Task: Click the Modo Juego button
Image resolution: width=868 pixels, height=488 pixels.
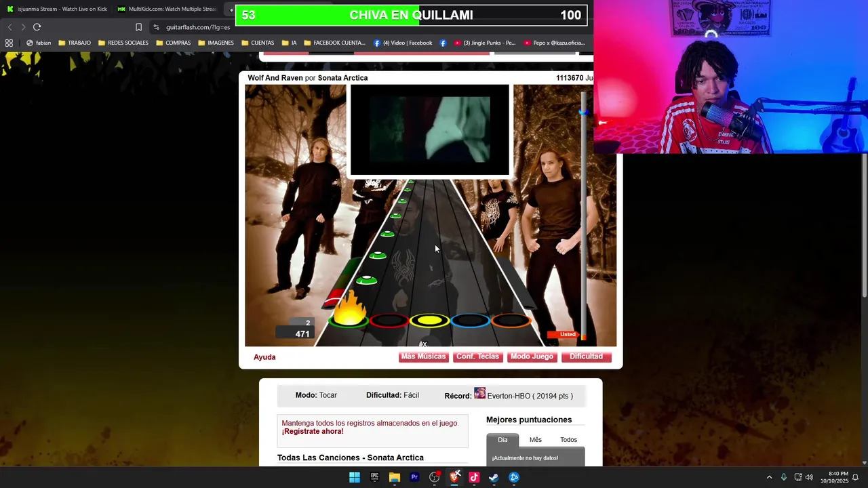Action: pyautogui.click(x=532, y=357)
